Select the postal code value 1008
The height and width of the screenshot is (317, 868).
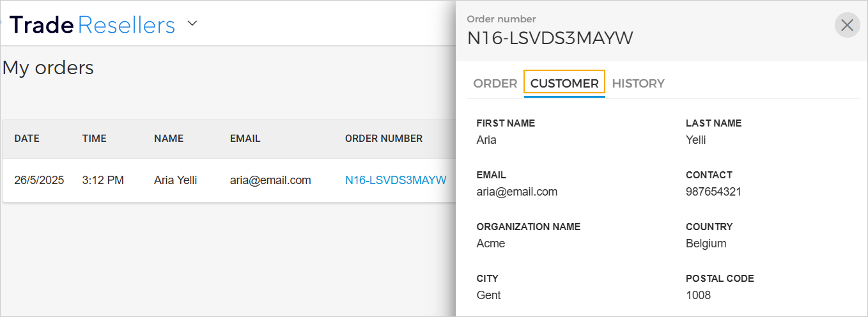(698, 295)
